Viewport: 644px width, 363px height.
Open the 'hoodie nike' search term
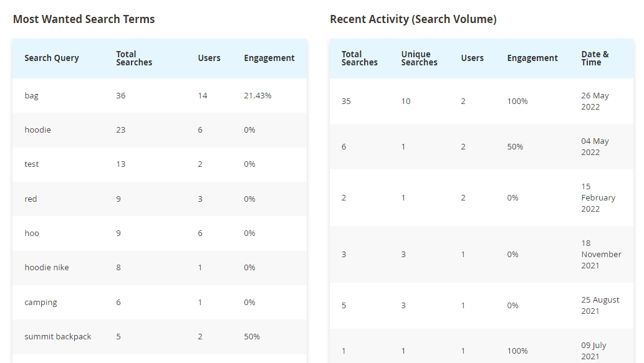tap(46, 268)
